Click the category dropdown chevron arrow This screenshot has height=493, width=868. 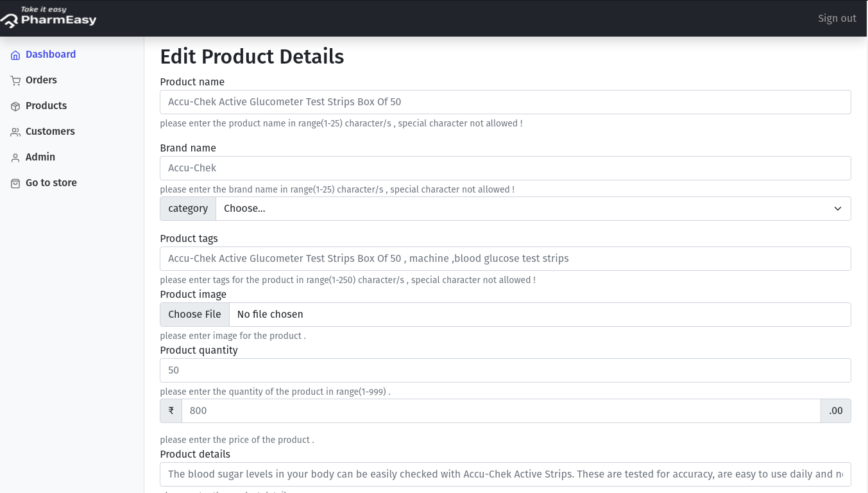[837, 209]
